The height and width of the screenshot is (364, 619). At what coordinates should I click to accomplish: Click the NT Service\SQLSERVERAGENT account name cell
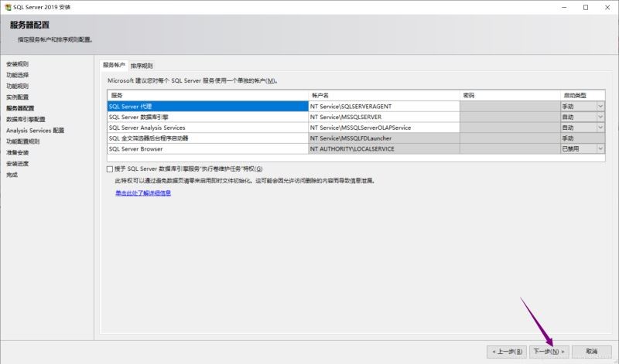click(383, 106)
